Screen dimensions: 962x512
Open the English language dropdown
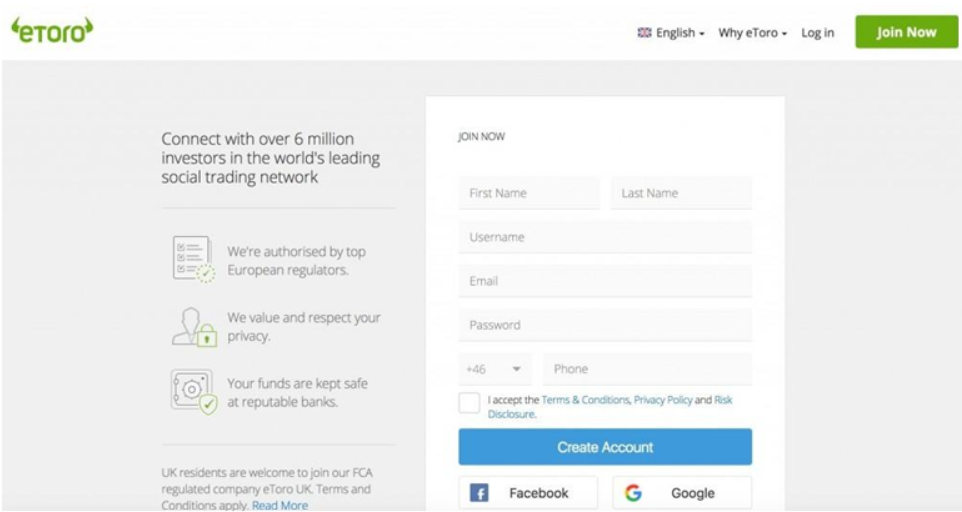click(671, 32)
